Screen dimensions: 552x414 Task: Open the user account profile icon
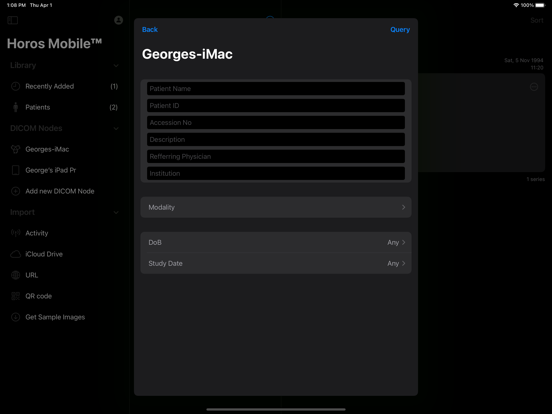119,20
